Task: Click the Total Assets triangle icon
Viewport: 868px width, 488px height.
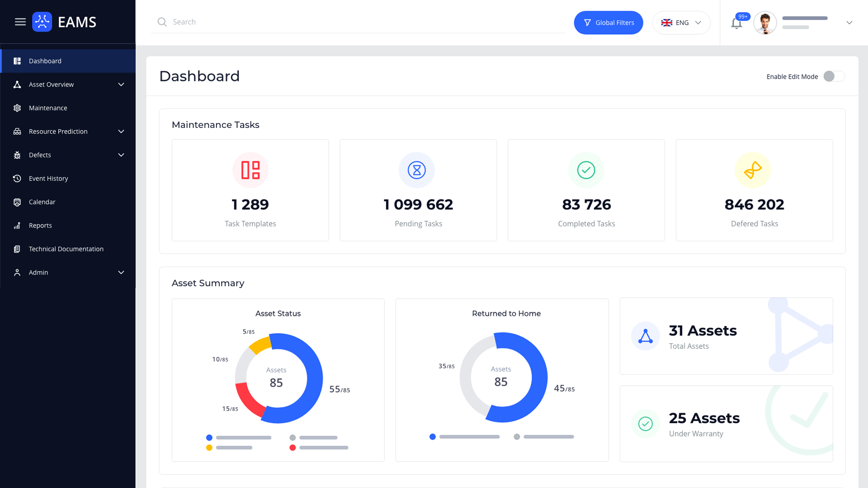Action: click(646, 336)
